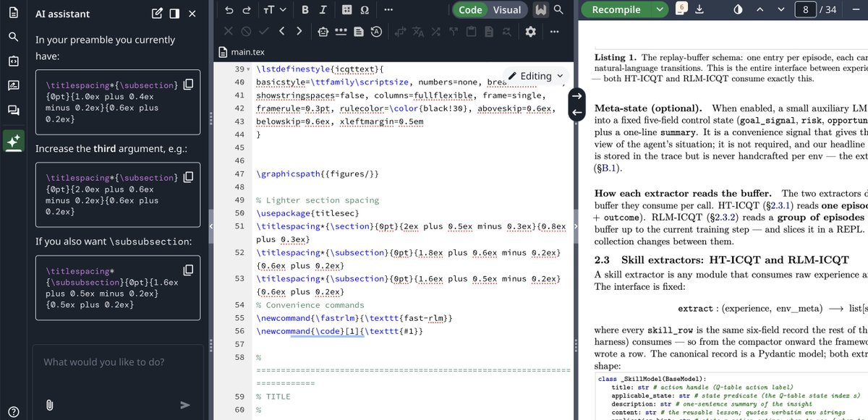Copy the first titlespacing subsection snippet
This screenshot has height=420, width=868.
[188, 85]
